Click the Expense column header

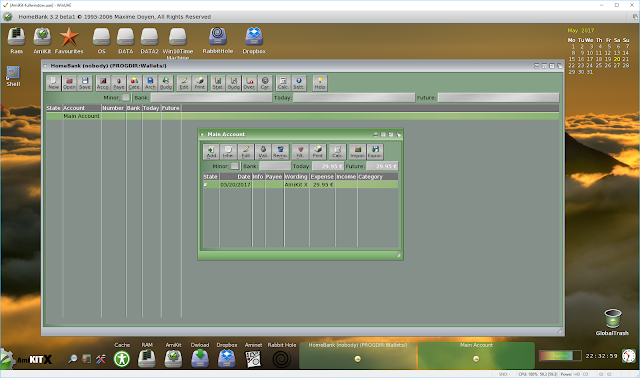pyautogui.click(x=322, y=177)
